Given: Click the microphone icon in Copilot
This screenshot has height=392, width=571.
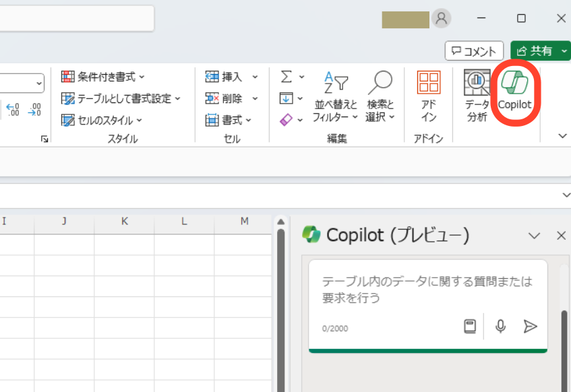Looking at the screenshot, I should [x=500, y=326].
